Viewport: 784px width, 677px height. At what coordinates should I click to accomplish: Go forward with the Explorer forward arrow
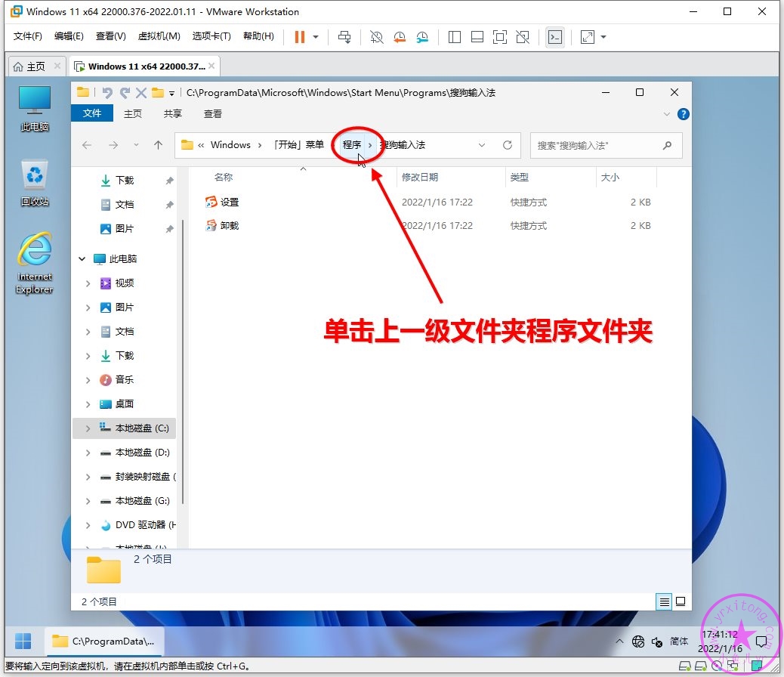point(113,145)
